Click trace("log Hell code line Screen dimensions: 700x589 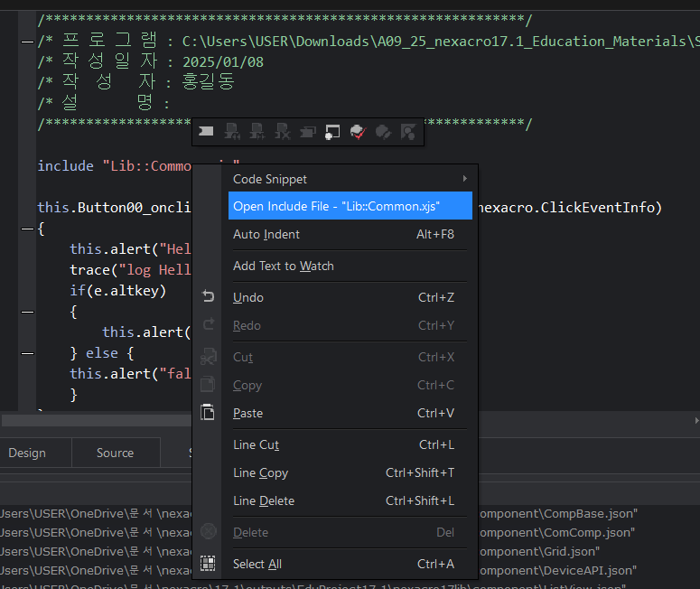130,270
